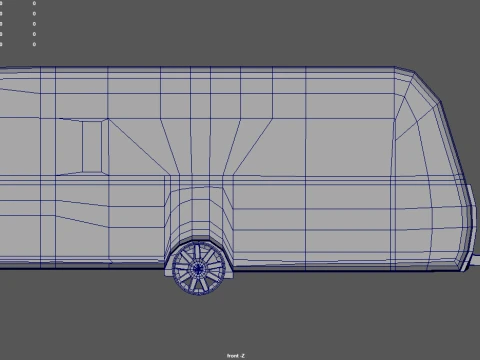Click the "front -Z" camera label

pos(236,356)
